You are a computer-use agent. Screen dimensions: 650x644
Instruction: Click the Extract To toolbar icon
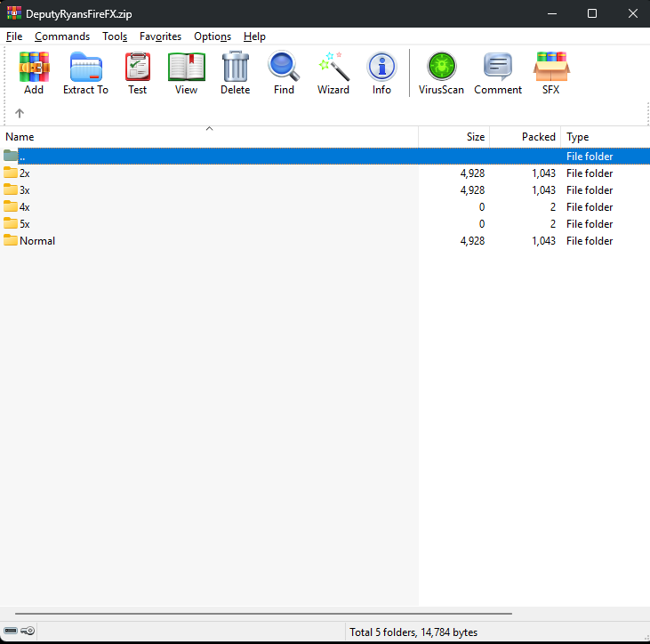pos(85,73)
